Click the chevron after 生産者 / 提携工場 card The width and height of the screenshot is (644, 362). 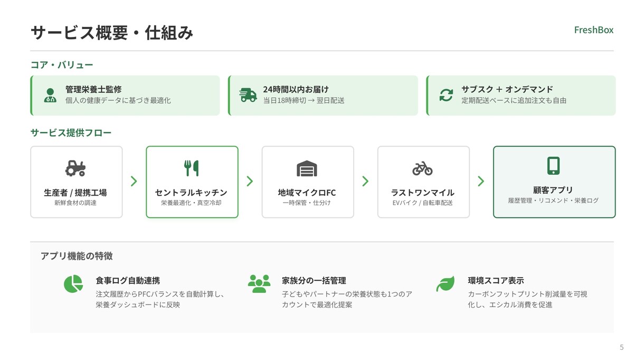pyautogui.click(x=134, y=182)
